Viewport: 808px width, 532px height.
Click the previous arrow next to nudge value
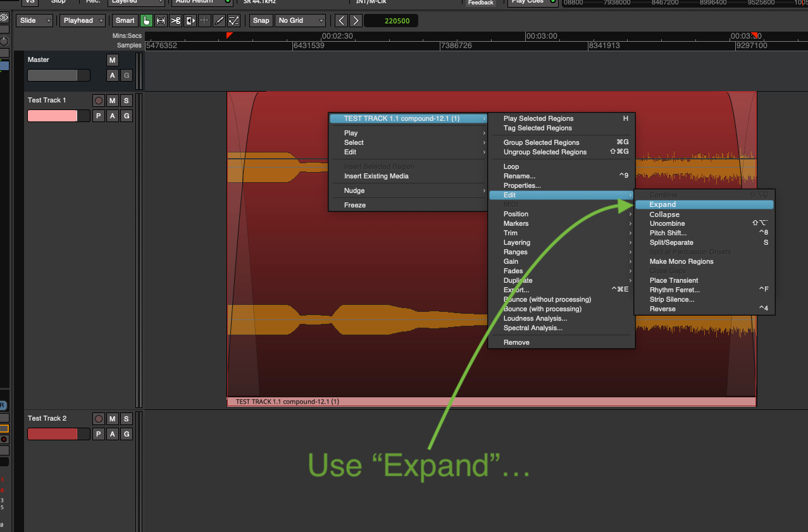341,21
